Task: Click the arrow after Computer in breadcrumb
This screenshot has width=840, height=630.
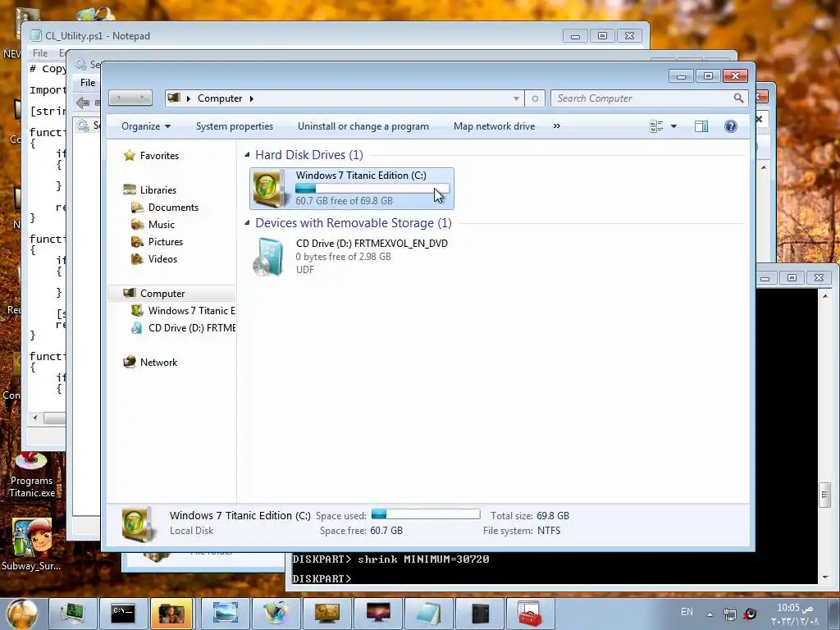Action: (x=251, y=98)
